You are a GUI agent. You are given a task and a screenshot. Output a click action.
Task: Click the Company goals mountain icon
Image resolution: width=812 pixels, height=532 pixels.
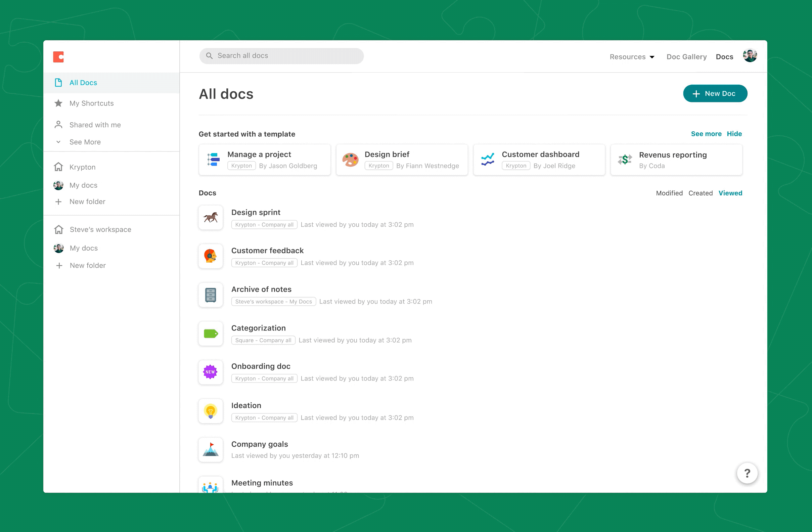211,449
